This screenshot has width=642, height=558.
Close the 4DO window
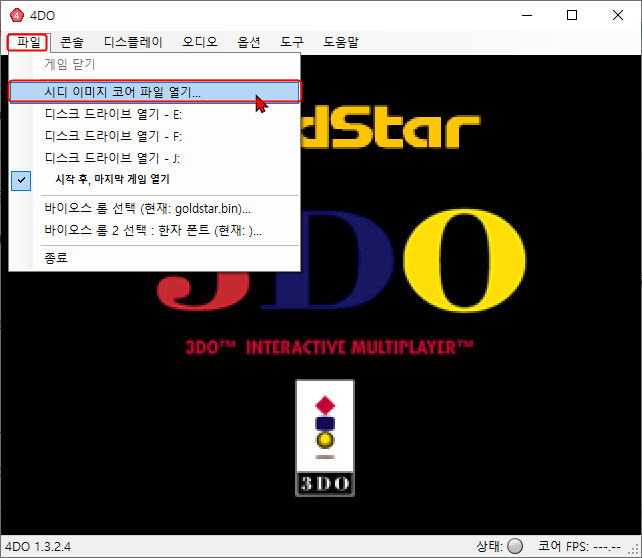617,16
